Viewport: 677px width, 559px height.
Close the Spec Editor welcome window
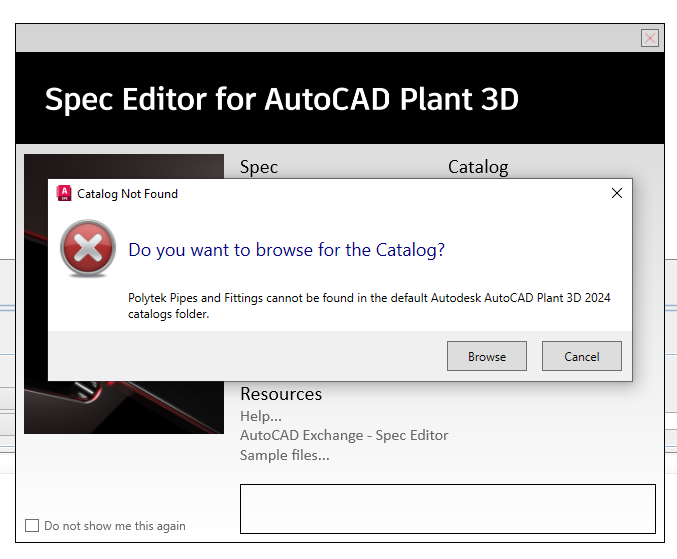650,38
